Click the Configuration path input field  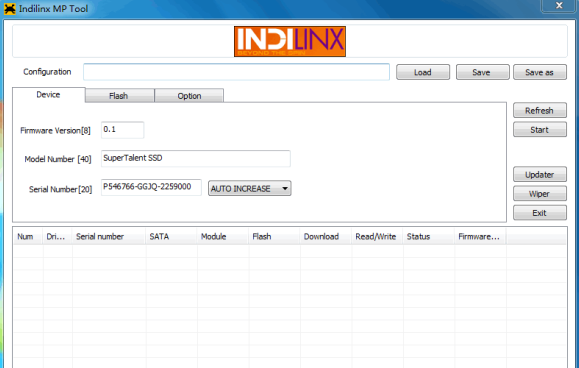click(236, 72)
